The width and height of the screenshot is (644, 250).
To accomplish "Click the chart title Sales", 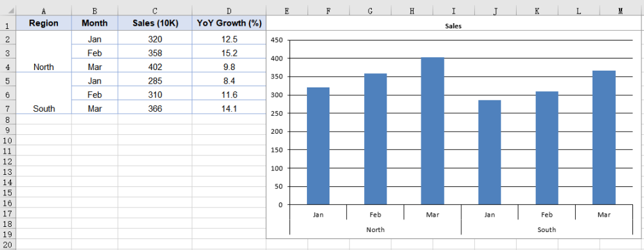I will click(454, 26).
